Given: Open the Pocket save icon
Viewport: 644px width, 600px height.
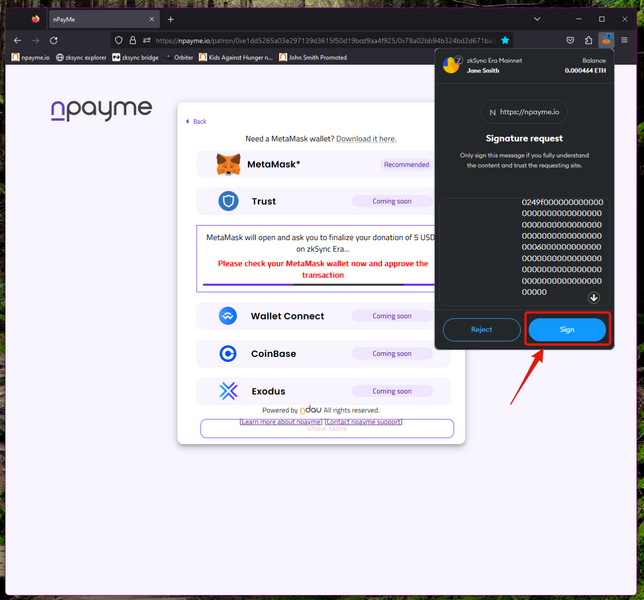Looking at the screenshot, I should click(570, 40).
